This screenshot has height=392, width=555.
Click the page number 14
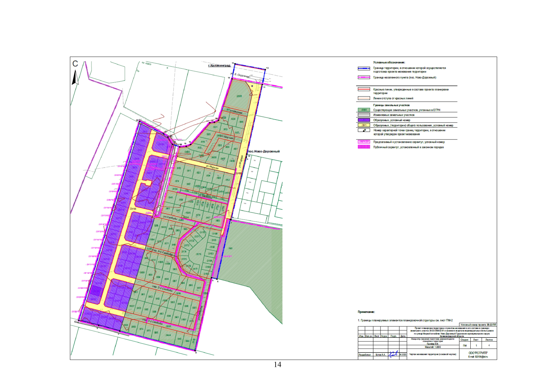click(x=277, y=365)
